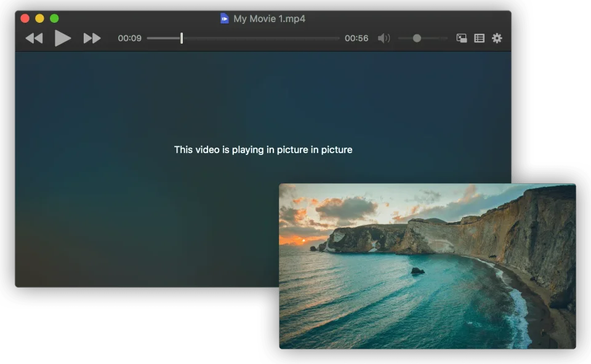Play the video
The width and height of the screenshot is (591, 364).
(62, 38)
